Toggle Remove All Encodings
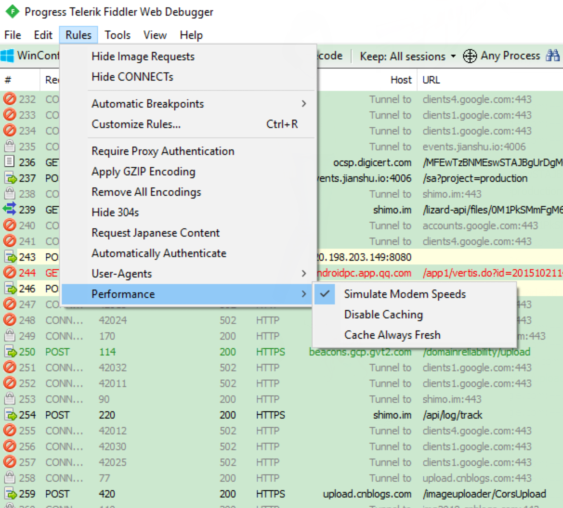 187,192
